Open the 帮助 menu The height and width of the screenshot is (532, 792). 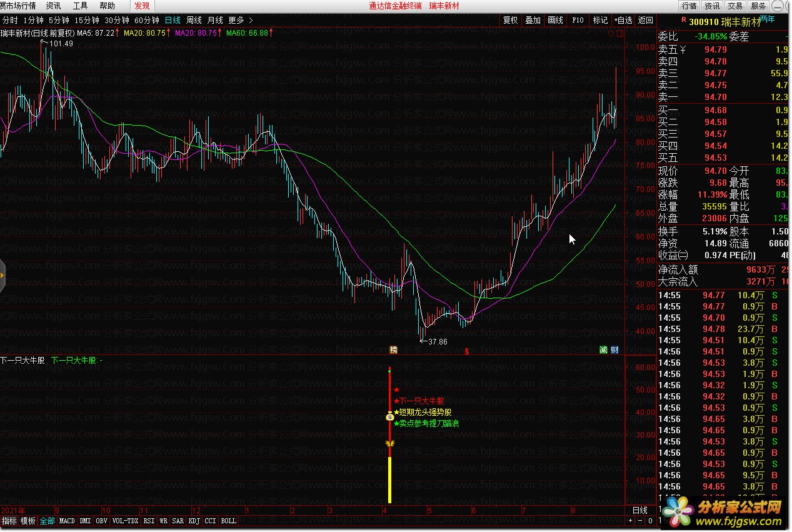(x=108, y=6)
